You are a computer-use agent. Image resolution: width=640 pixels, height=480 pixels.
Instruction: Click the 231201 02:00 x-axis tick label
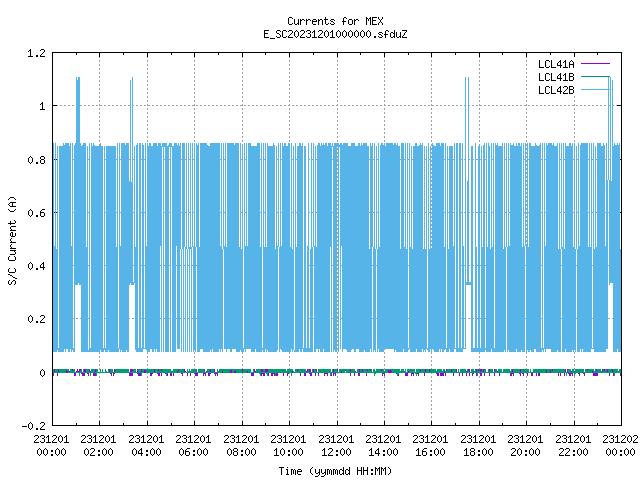[x=98, y=446]
